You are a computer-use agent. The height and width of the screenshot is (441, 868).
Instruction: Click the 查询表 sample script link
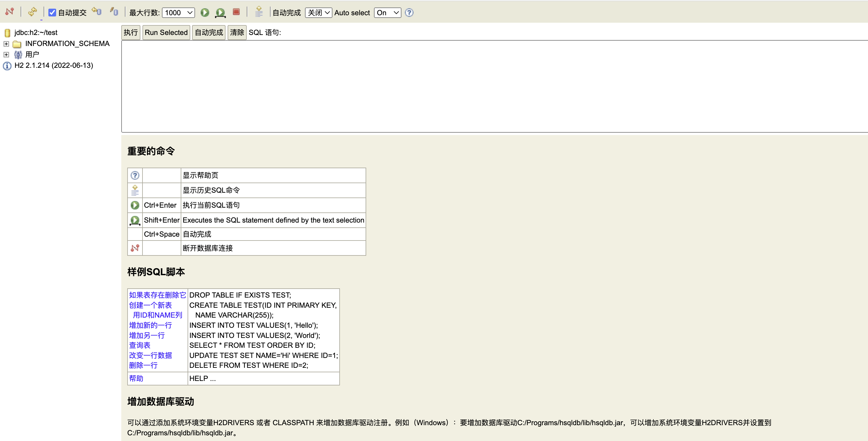click(x=139, y=345)
